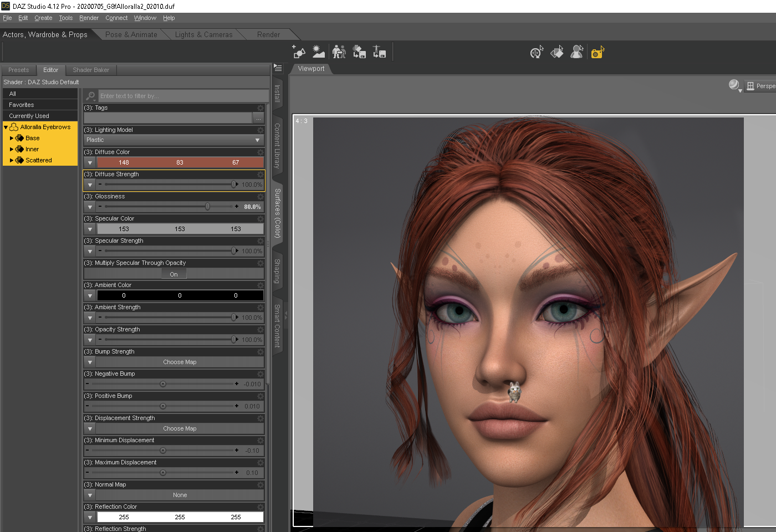Screen dimensions: 776x532
Task: Expand the Inner surface node
Action: coord(12,149)
